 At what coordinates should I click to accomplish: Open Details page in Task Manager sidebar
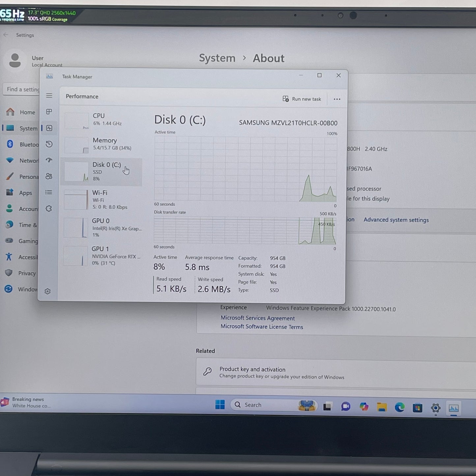click(49, 192)
